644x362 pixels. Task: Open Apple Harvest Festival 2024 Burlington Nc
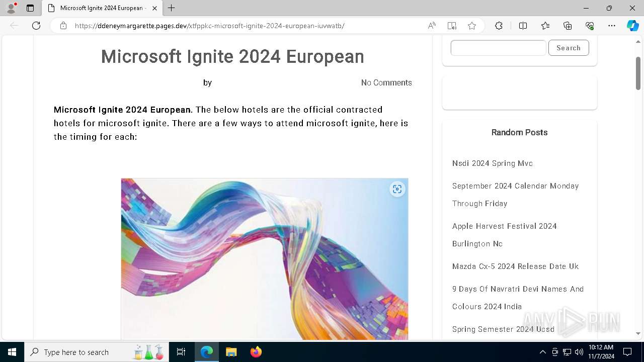[504, 235]
